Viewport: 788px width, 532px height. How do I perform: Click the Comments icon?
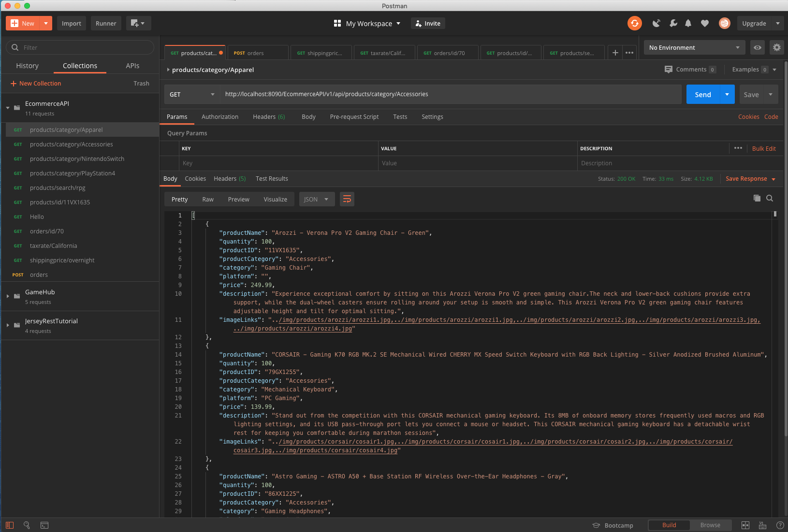point(669,70)
